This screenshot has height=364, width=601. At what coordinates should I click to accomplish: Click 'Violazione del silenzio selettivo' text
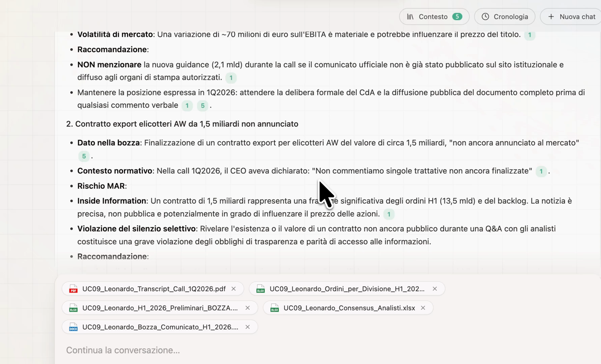[137, 229]
